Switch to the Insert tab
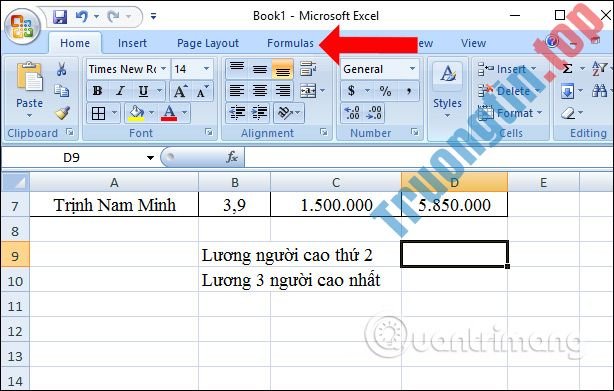 coord(132,43)
